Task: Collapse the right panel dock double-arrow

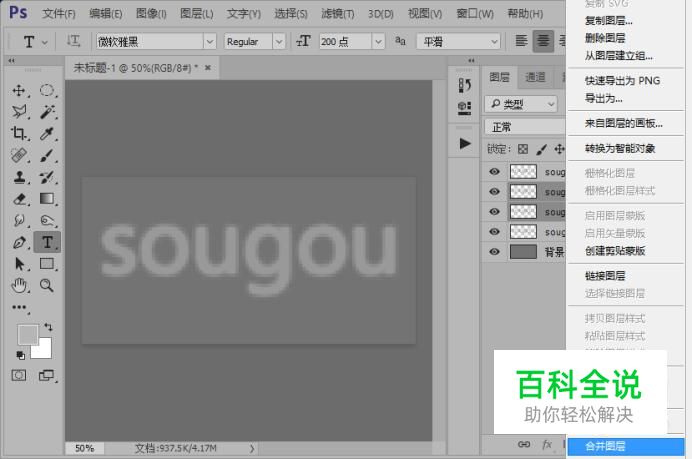Action: 471,60
